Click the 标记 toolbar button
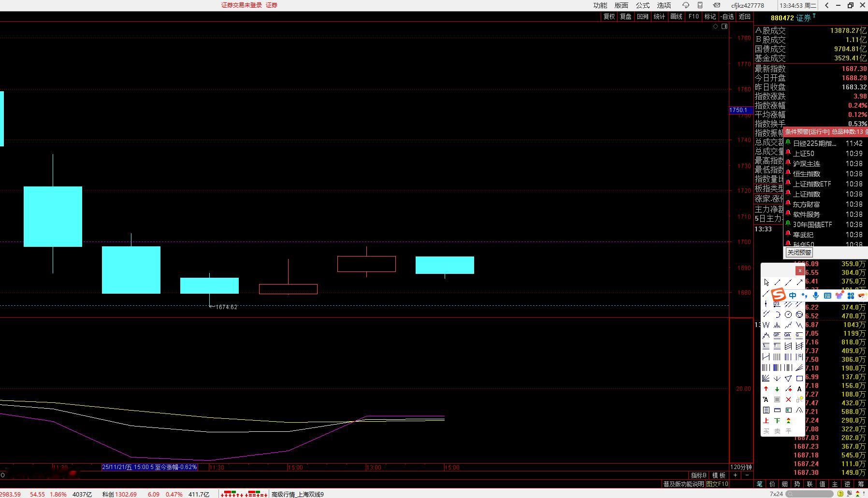Screen dimensions: 868x498 pyautogui.click(x=710, y=16)
